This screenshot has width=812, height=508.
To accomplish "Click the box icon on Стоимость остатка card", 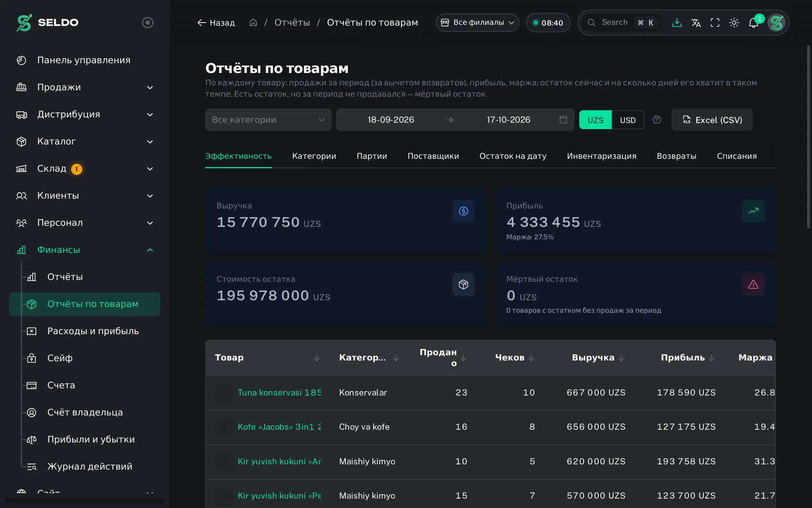I will pyautogui.click(x=464, y=284).
